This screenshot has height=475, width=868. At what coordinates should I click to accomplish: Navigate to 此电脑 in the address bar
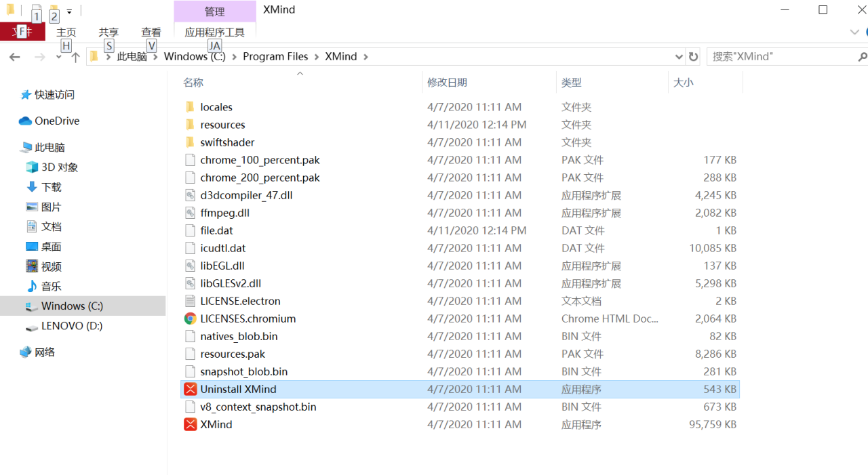(132, 57)
